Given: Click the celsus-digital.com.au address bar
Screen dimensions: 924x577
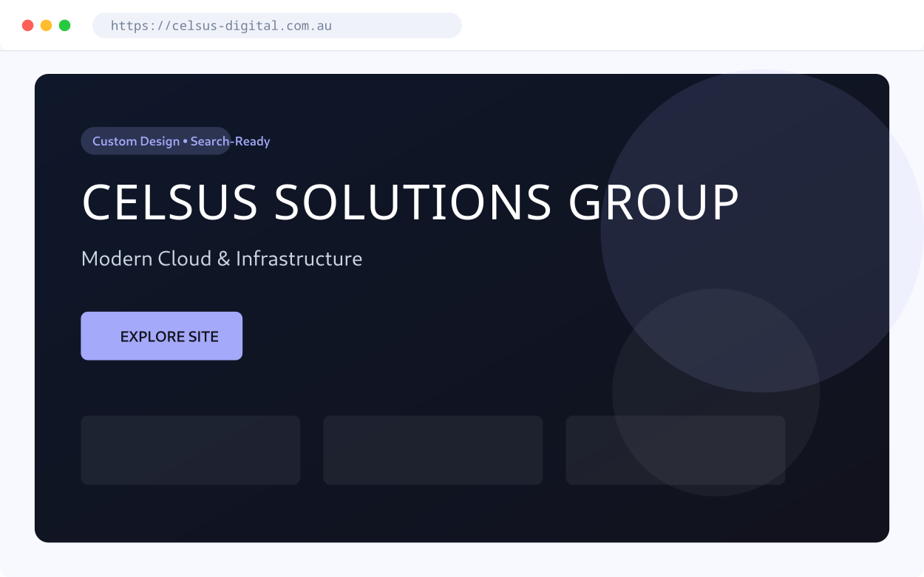Looking at the screenshot, I should [277, 25].
